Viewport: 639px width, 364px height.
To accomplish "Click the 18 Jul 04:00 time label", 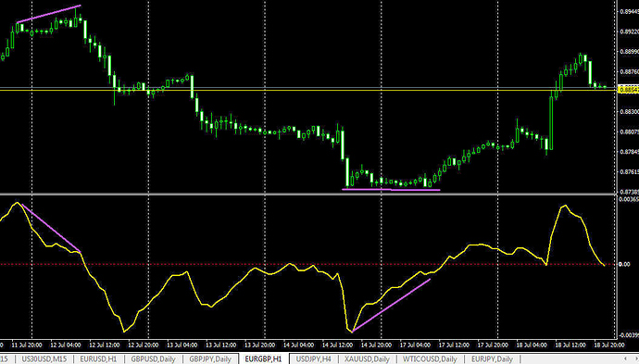I will [x=532, y=345].
